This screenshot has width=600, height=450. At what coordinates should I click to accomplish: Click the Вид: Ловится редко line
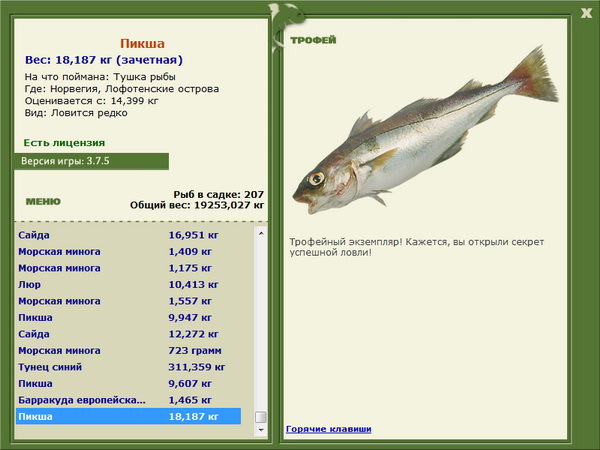[76, 113]
